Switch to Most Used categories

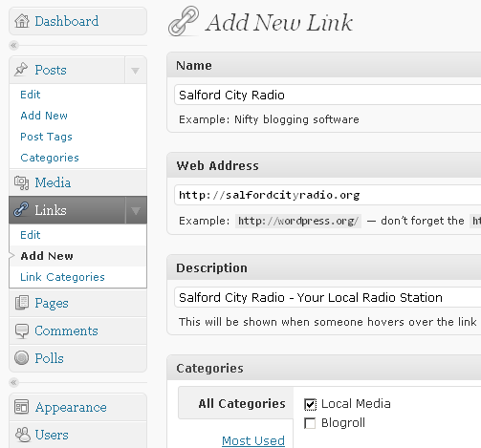tap(253, 440)
